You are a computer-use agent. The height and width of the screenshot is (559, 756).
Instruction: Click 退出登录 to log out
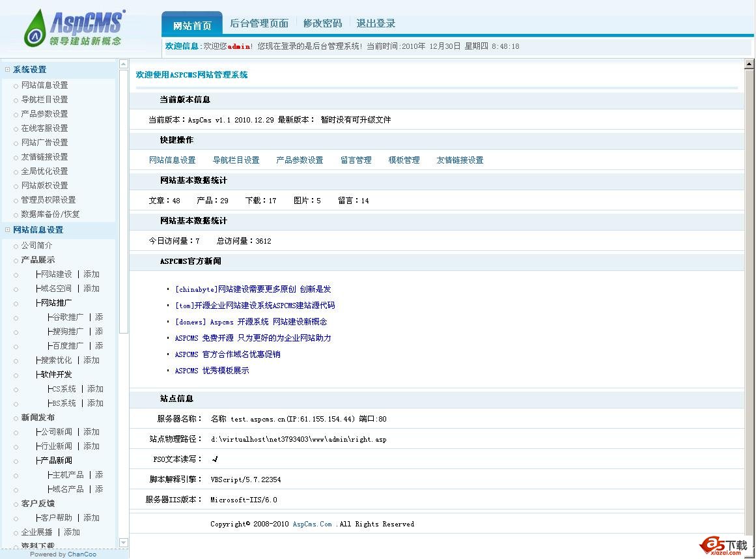pos(376,23)
